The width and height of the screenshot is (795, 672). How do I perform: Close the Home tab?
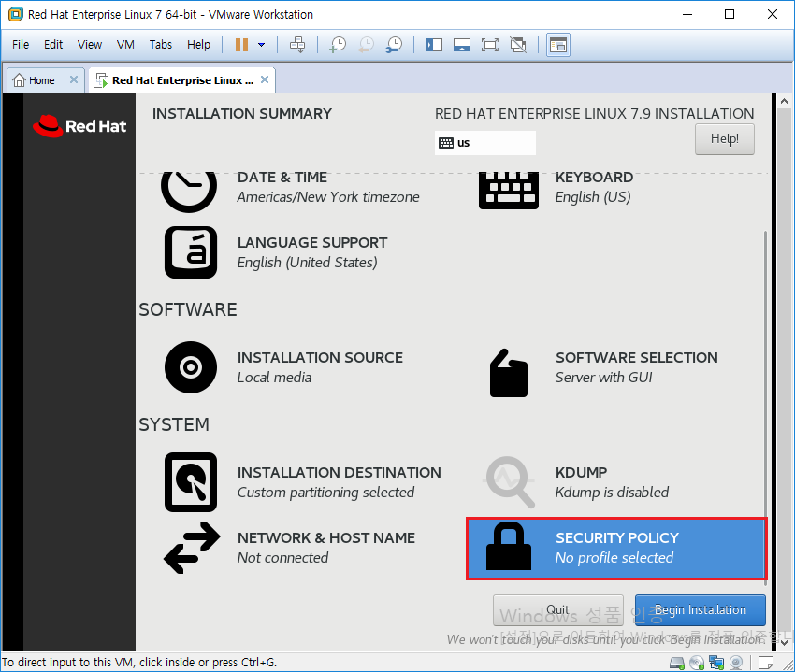pos(74,79)
